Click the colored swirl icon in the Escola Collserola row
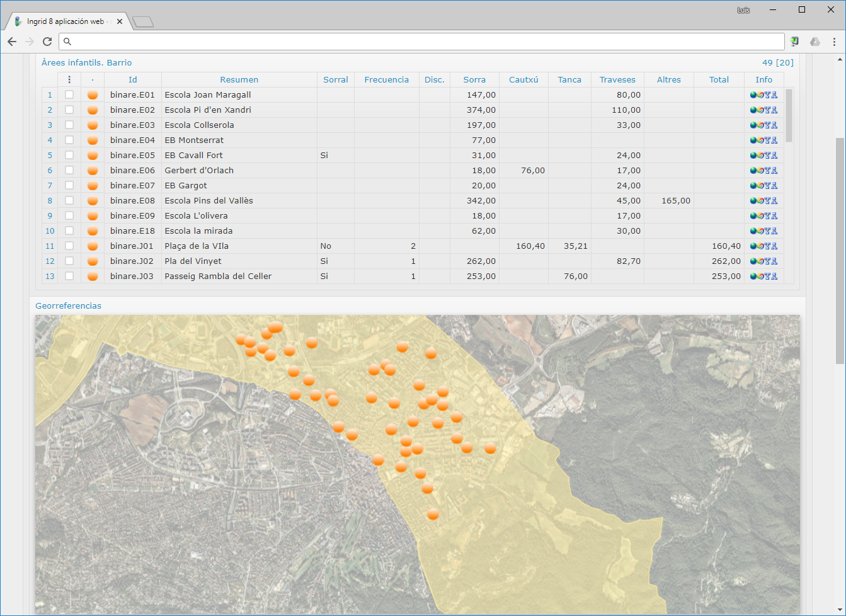This screenshot has height=616, width=846. 760,125
